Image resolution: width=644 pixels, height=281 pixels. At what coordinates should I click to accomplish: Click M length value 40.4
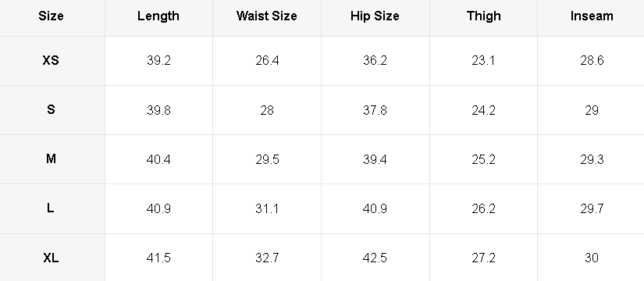click(x=158, y=159)
